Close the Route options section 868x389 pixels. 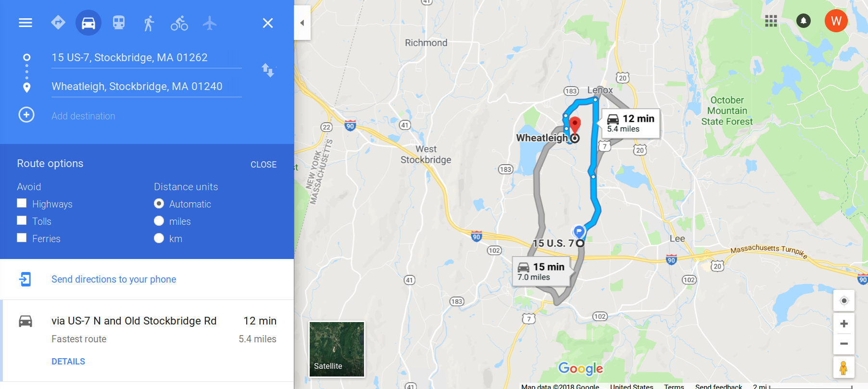tap(264, 165)
